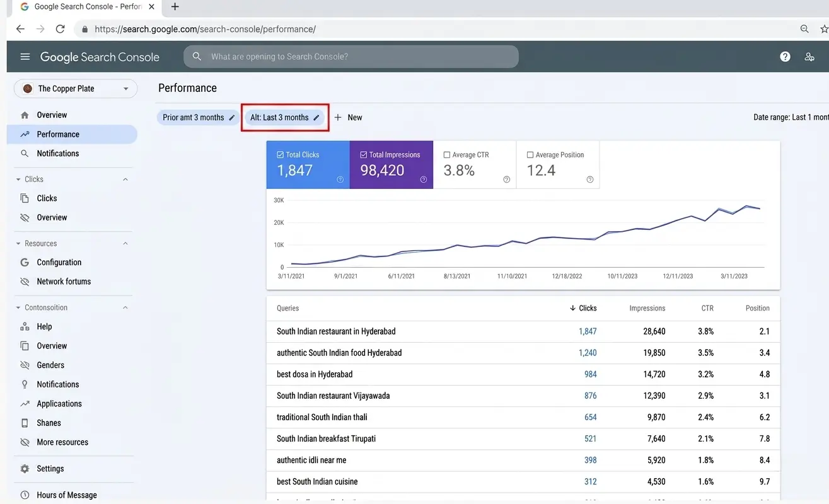Image resolution: width=829 pixels, height=504 pixels.
Task: Enable the Average CTR checkbox
Action: tap(447, 155)
